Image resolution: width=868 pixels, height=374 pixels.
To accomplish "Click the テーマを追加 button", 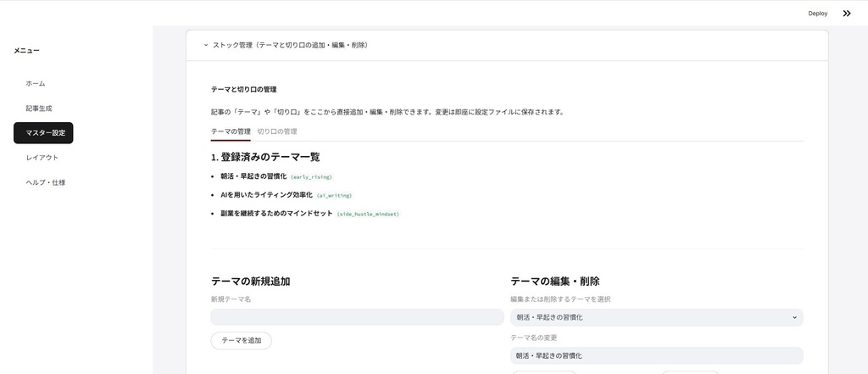I will pos(242,340).
